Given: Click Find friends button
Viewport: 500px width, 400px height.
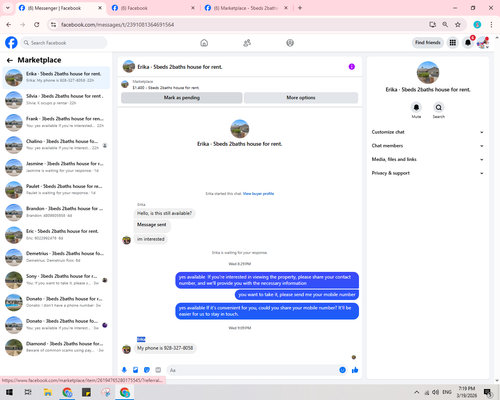Looking at the screenshot, I should click(x=428, y=43).
